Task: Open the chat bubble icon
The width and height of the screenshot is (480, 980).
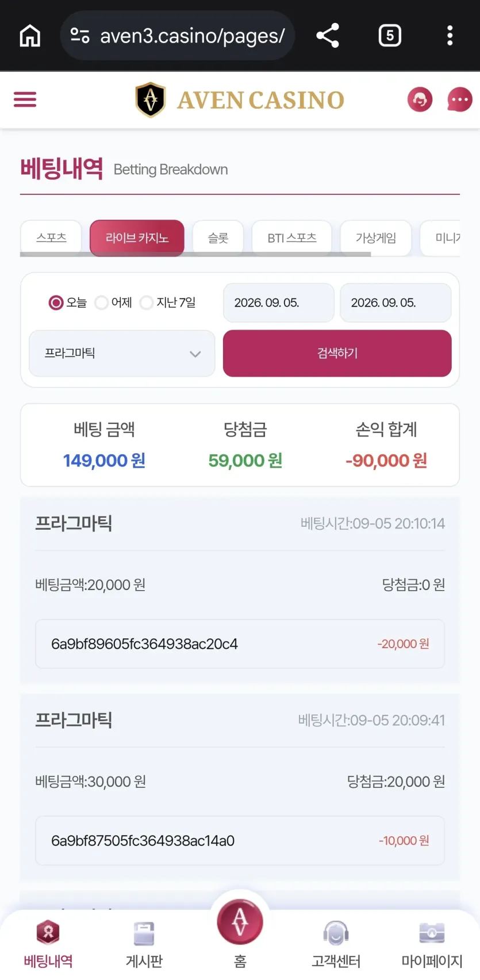Action: pos(459,99)
